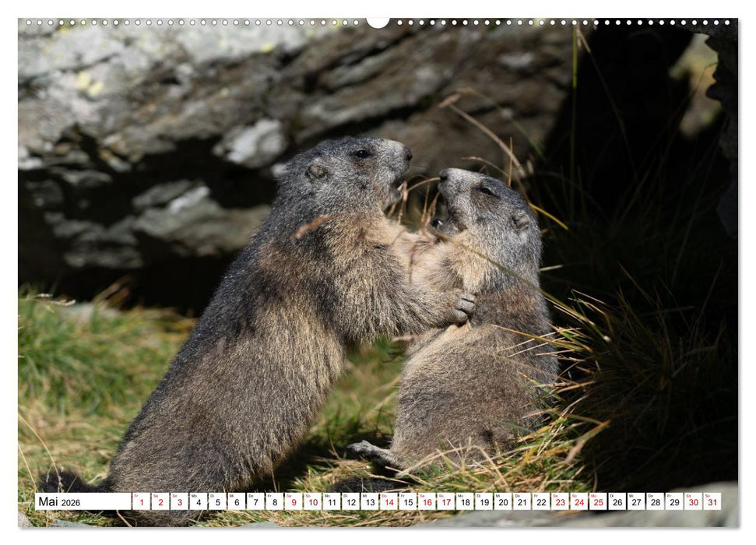
Task: Click the date 17 calendar tab
Action: pyautogui.click(x=446, y=501)
